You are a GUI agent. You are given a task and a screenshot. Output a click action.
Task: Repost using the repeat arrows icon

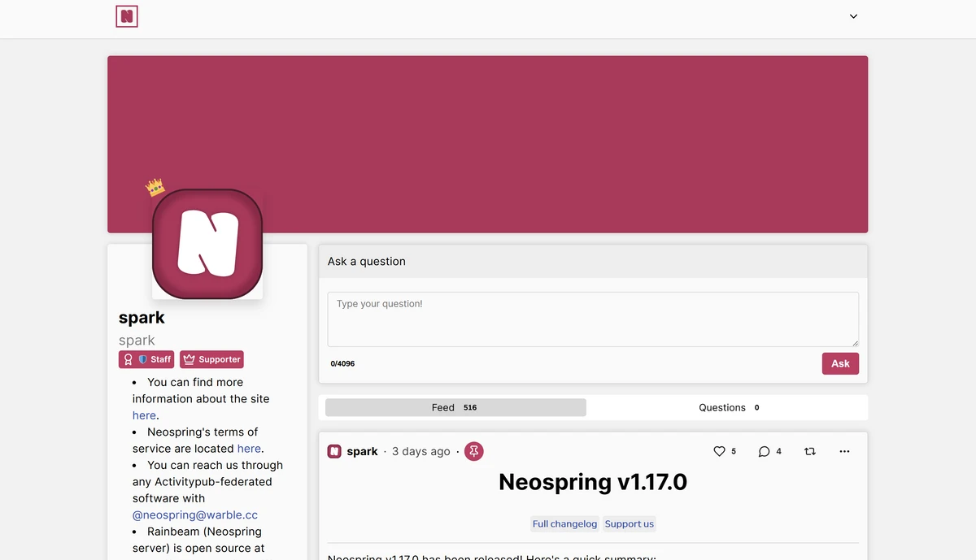[810, 451]
